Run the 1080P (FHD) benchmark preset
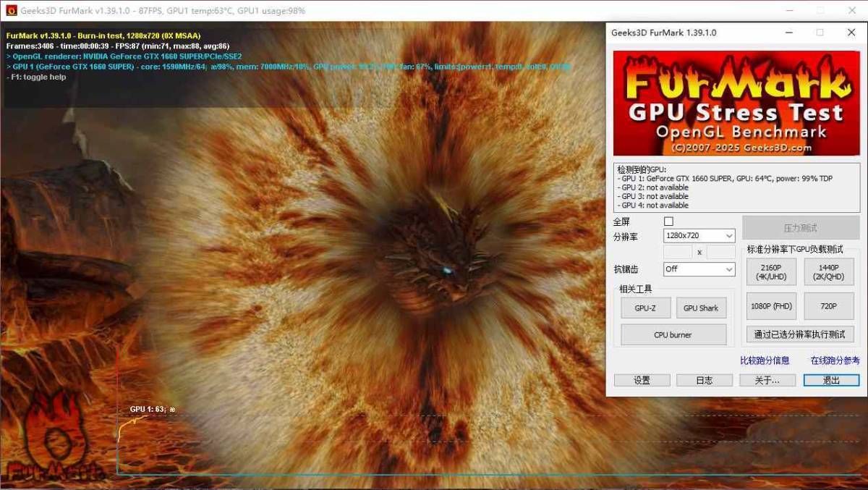This screenshot has width=868, height=490. 771,306
